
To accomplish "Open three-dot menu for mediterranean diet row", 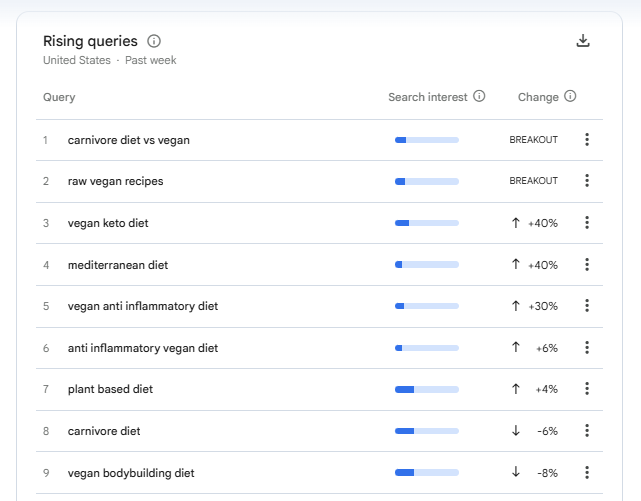I will pyautogui.click(x=587, y=265).
